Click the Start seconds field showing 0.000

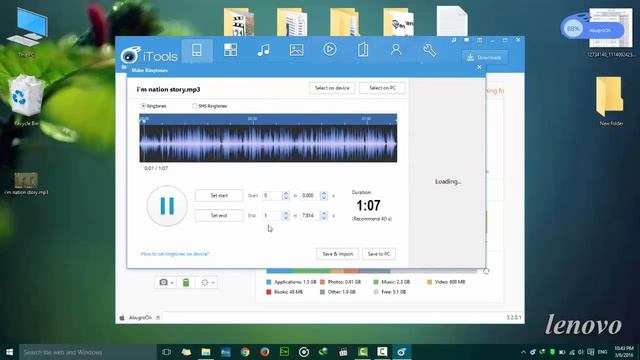click(310, 196)
